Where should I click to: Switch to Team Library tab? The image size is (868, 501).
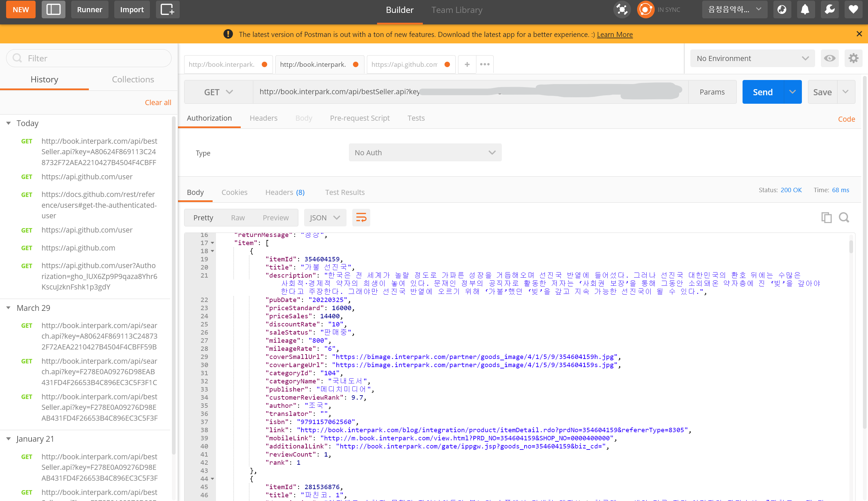coord(457,9)
